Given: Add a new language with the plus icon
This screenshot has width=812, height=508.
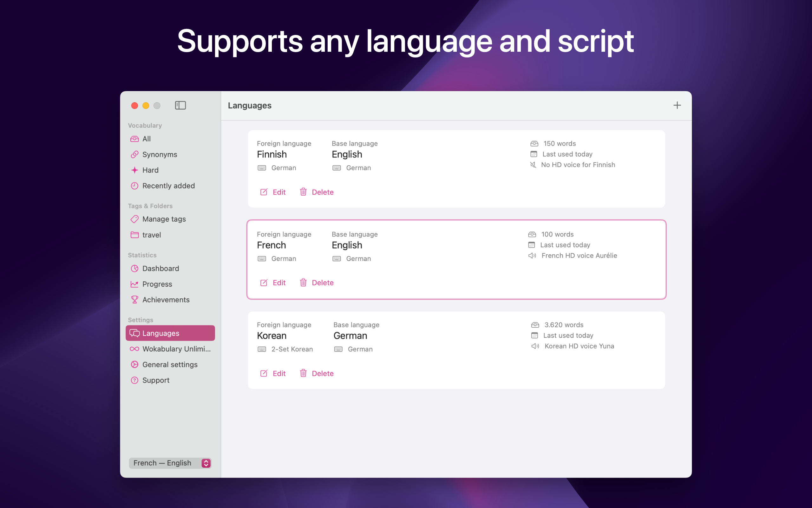Looking at the screenshot, I should pos(677,105).
